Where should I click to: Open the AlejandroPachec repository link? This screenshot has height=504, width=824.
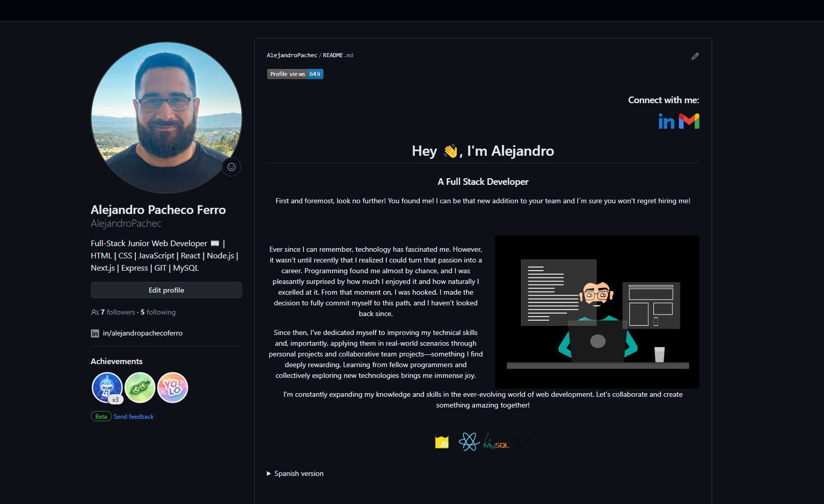pos(292,55)
